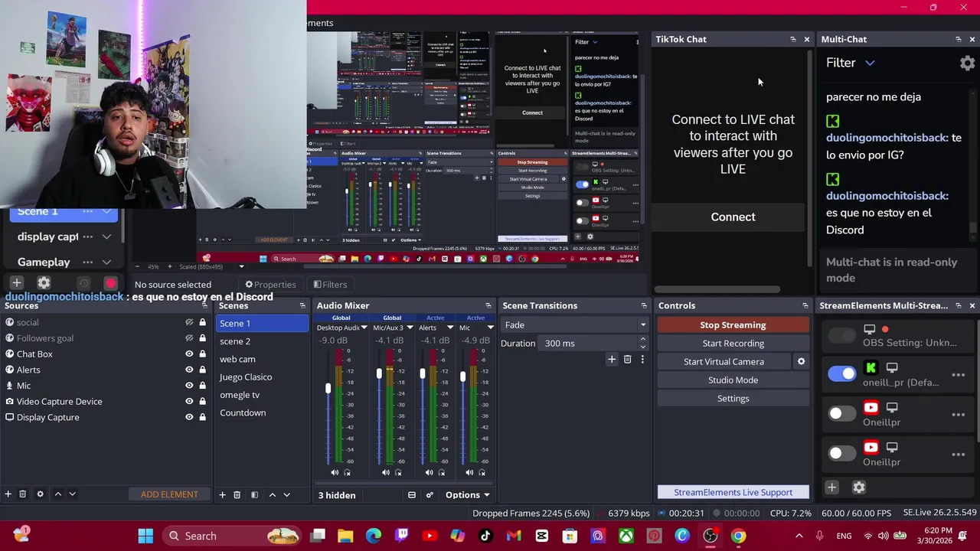This screenshot has height=551, width=980.
Task: Add a scene transition with plus icon
Action: [611, 359]
